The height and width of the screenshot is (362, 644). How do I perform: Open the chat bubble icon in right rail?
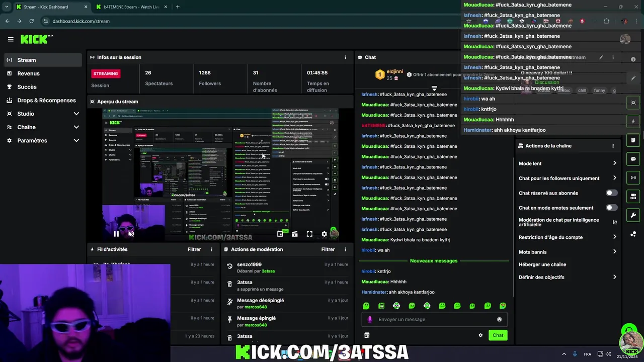click(633, 159)
